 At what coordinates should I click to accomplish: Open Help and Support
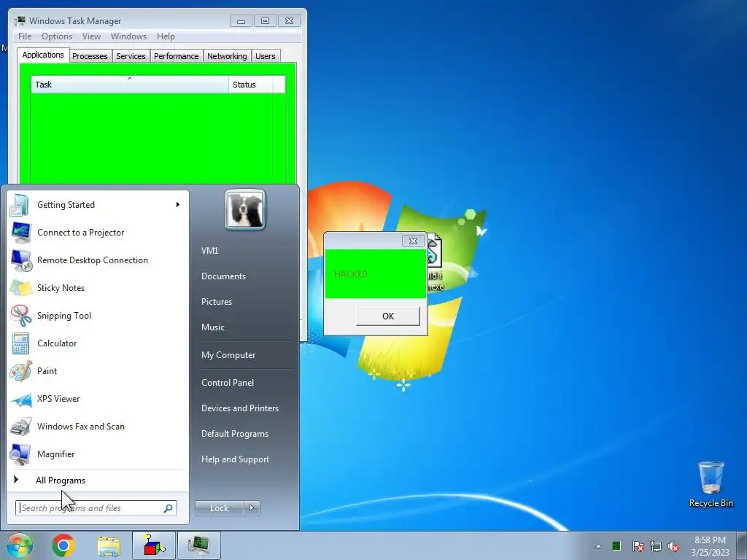coord(235,459)
